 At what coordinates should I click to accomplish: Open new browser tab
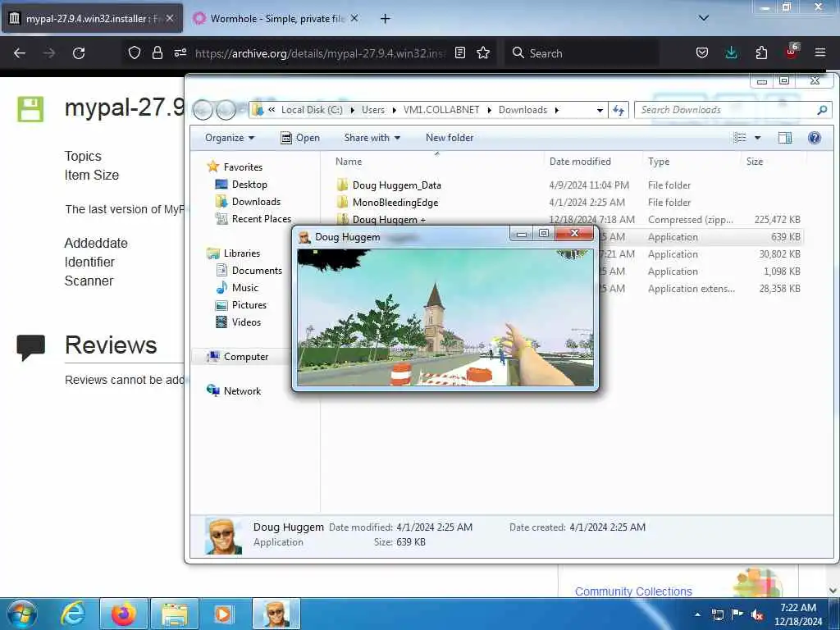[x=385, y=19]
